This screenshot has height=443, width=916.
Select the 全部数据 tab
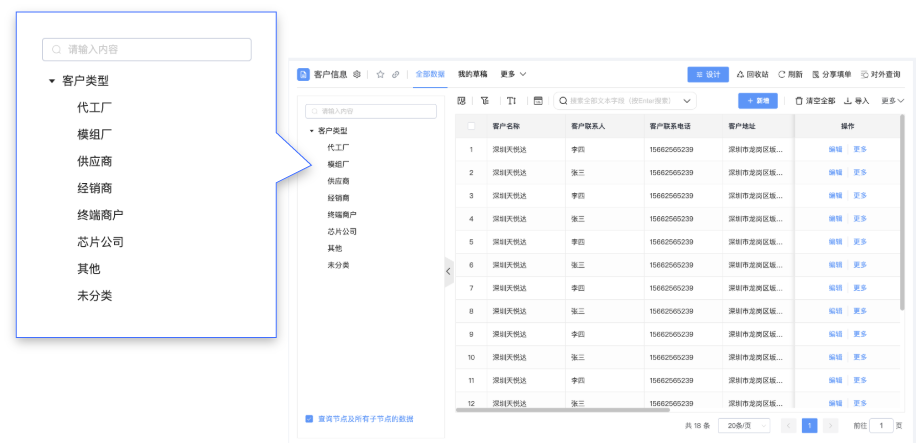point(430,74)
